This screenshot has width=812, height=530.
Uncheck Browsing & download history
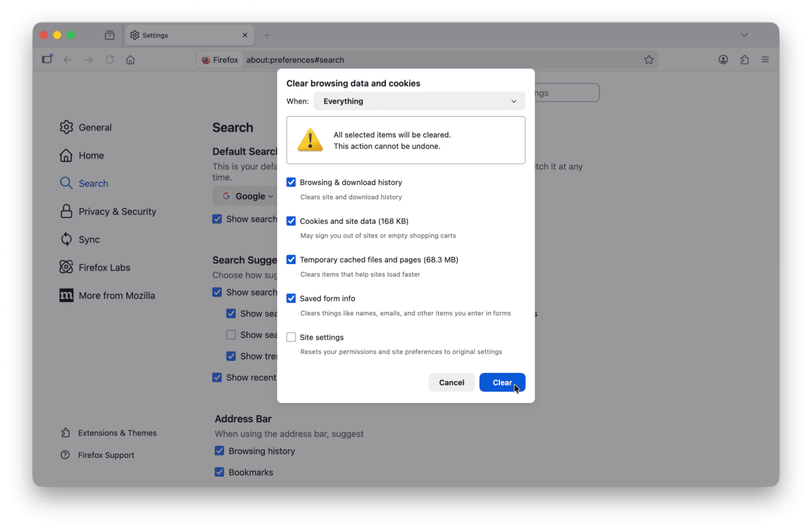click(291, 182)
